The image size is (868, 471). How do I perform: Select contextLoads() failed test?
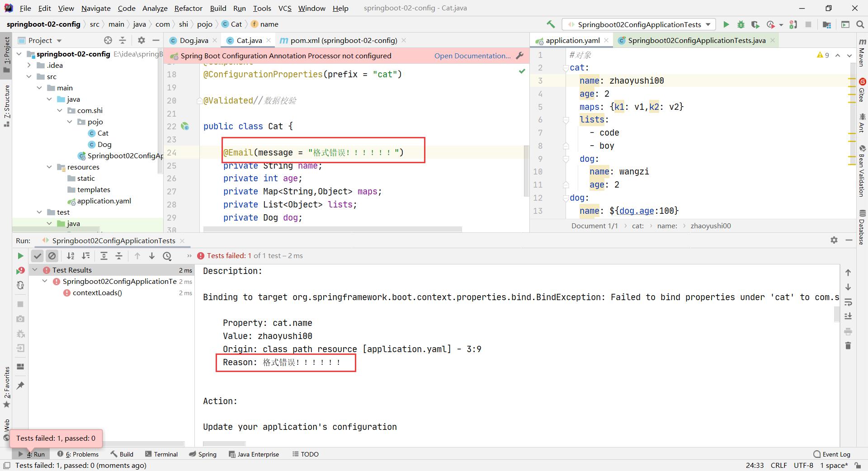point(97,292)
